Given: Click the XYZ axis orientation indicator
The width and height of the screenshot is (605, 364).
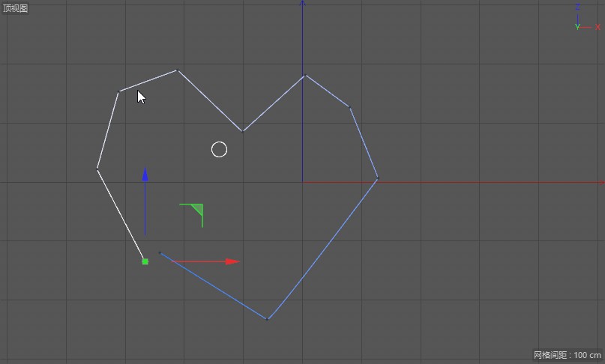Looking at the screenshot, I should coord(586,19).
